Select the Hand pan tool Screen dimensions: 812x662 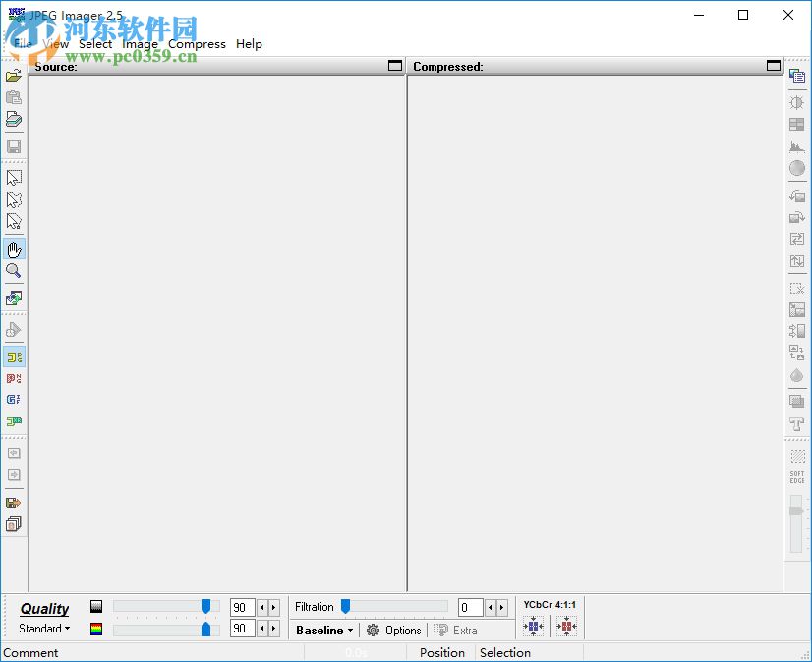14,249
